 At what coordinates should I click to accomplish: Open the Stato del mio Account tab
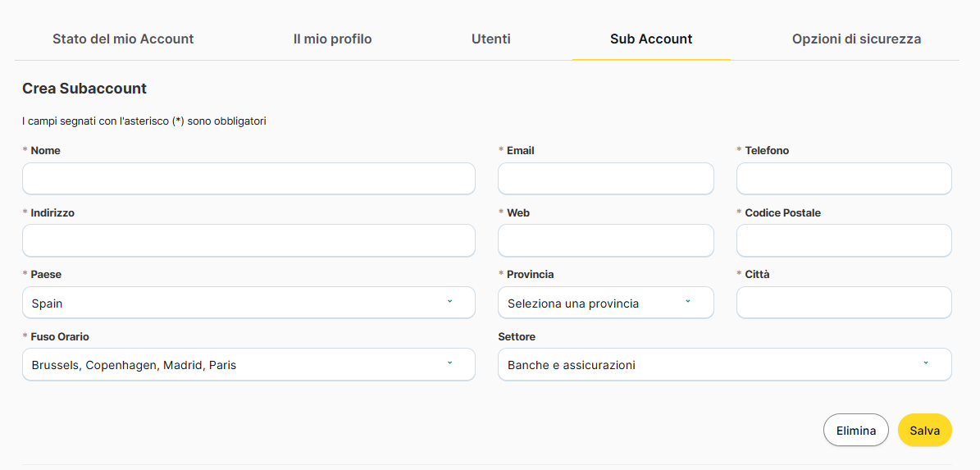(123, 39)
